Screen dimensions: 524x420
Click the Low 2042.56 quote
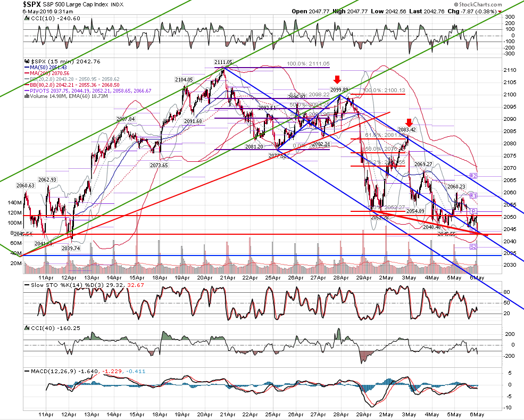(x=389, y=11)
